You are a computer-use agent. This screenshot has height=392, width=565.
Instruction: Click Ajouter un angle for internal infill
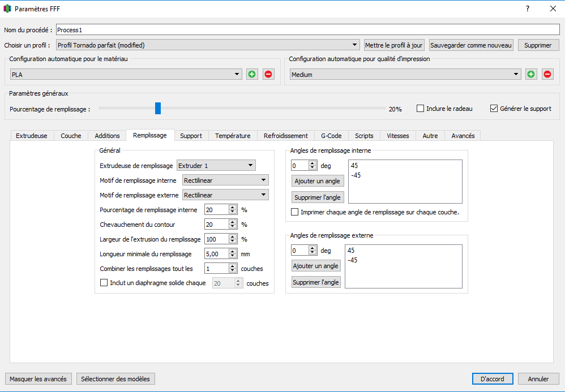(x=318, y=180)
